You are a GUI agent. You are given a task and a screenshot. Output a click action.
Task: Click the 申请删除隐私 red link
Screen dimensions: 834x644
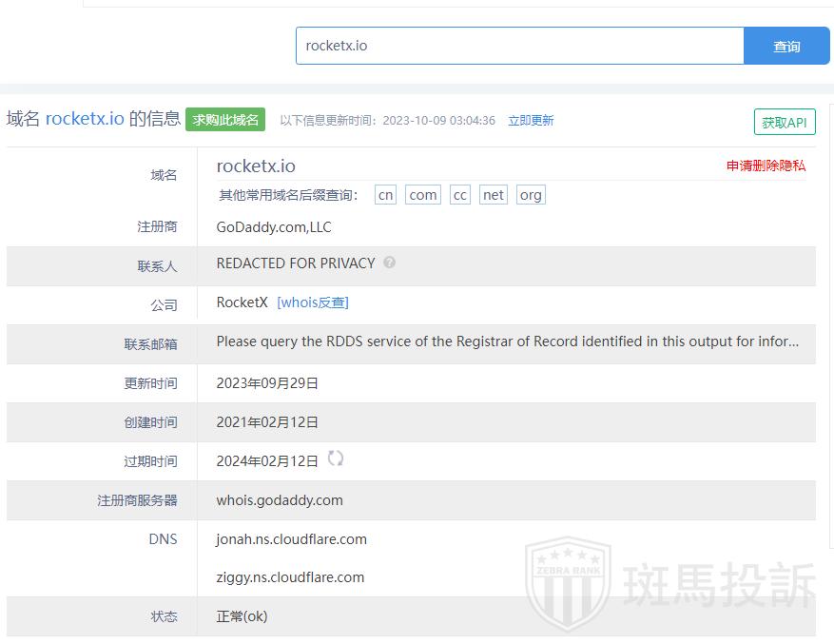(x=766, y=166)
